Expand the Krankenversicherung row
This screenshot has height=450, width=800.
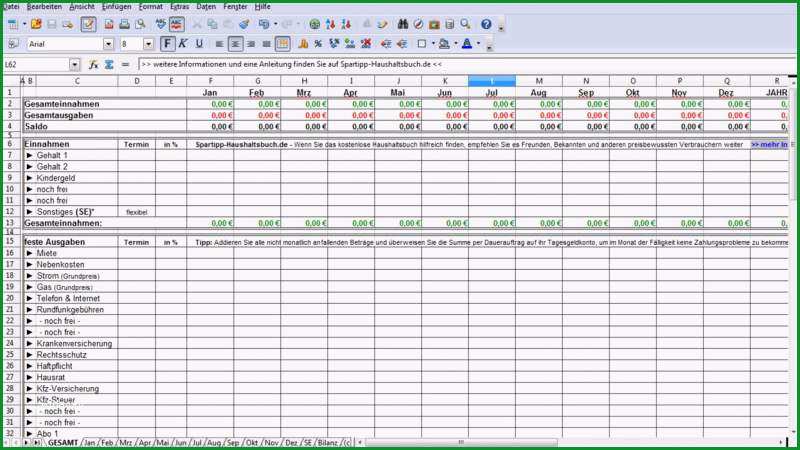click(30, 343)
